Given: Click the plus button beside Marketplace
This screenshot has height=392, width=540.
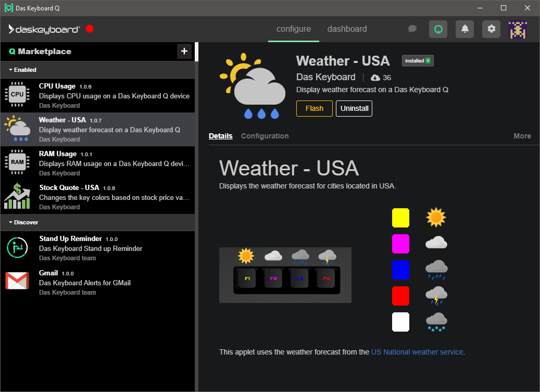Looking at the screenshot, I should (184, 51).
